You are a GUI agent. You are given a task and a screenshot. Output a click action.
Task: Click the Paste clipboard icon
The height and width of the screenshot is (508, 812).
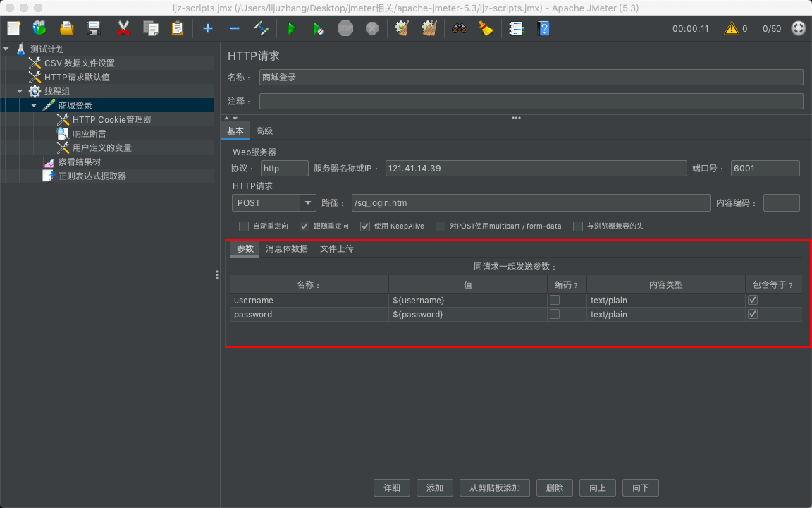coord(178,28)
